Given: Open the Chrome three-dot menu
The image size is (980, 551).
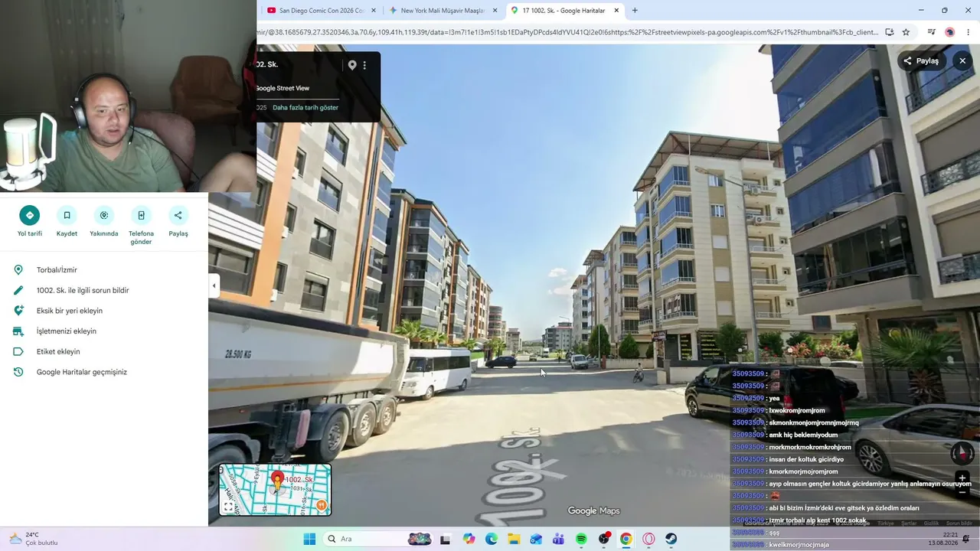Looking at the screenshot, I should [x=968, y=32].
